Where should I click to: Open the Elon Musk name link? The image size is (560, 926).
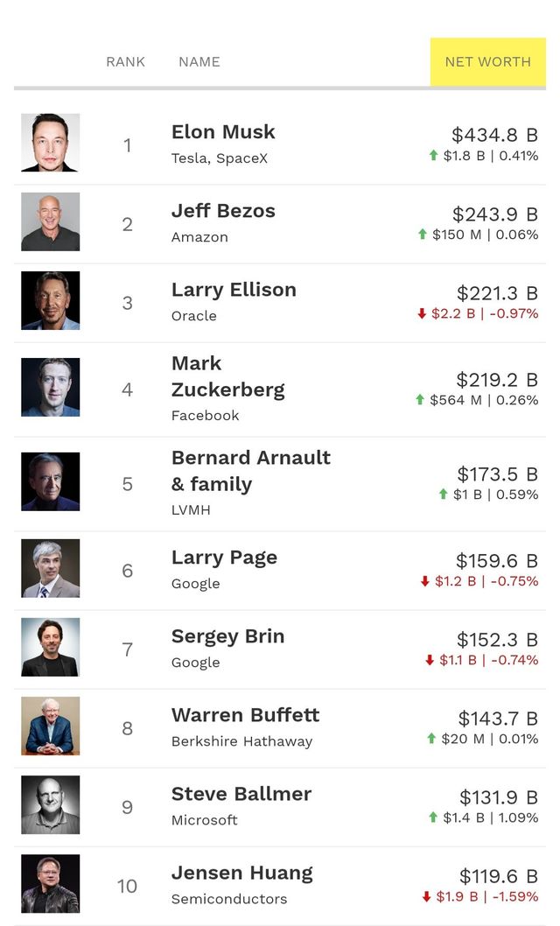tap(223, 132)
